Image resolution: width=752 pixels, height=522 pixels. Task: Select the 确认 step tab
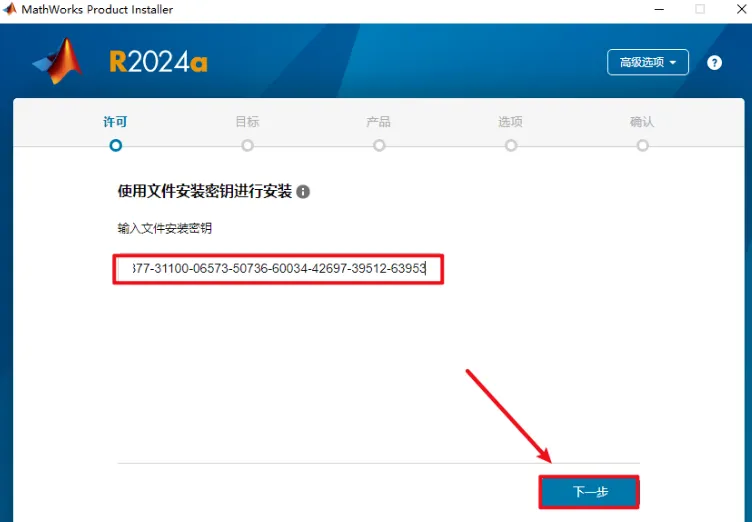(642, 122)
